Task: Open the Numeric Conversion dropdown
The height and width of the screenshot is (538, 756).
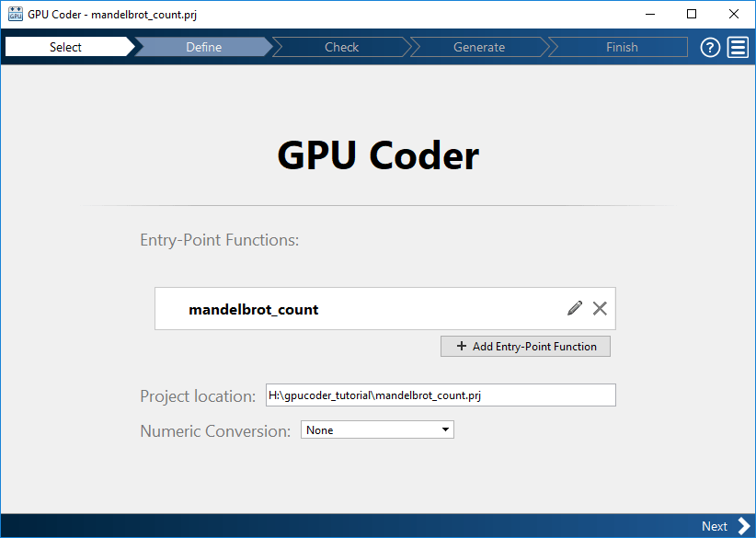Action: pyautogui.click(x=377, y=429)
